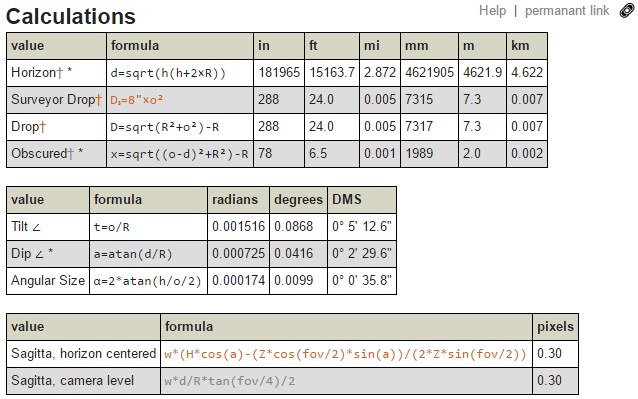Select the Surveyor Drop row label
638x399 pixels.
click(x=56, y=100)
